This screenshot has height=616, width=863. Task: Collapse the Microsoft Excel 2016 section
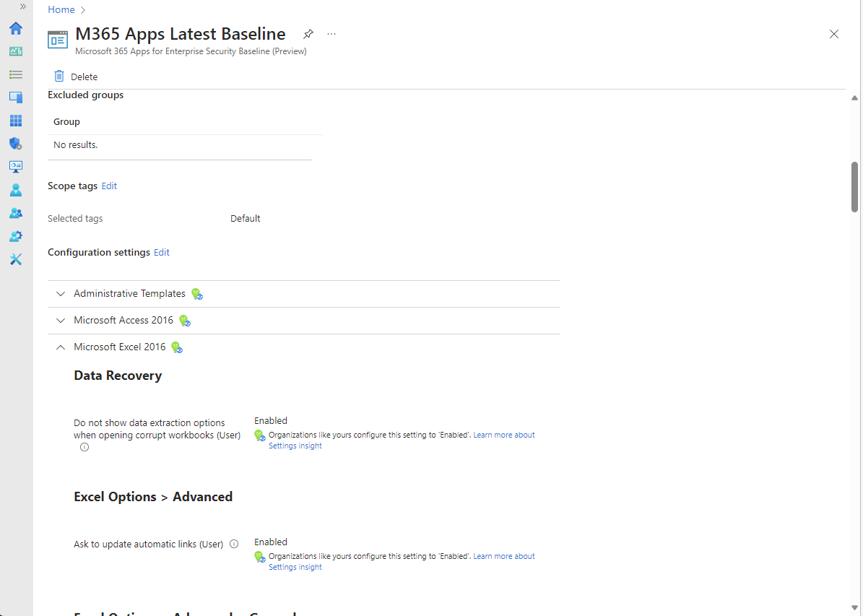[61, 347]
